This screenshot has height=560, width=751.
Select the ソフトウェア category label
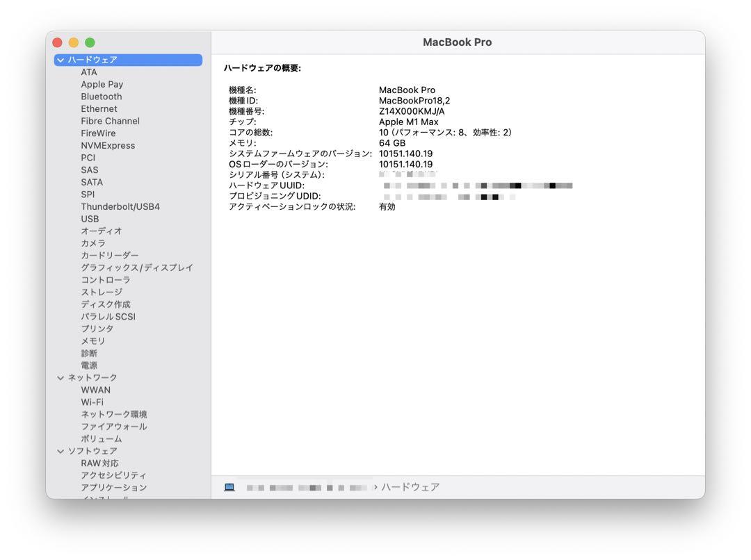click(92, 451)
